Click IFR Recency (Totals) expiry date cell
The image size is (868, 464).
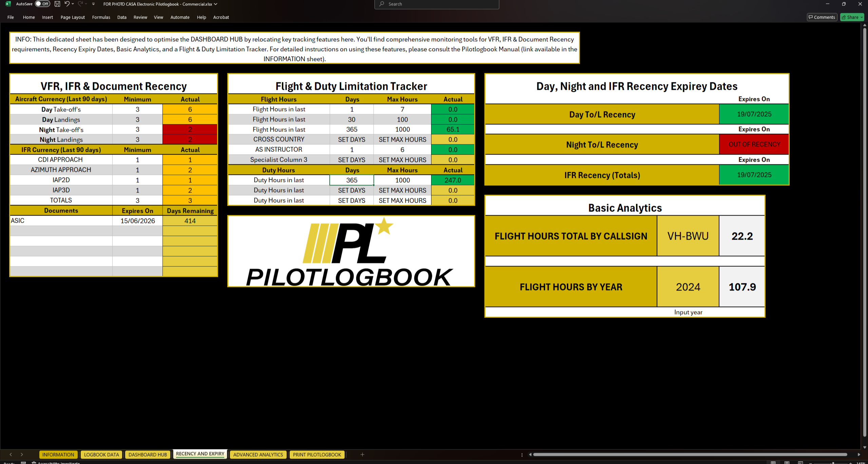pyautogui.click(x=754, y=175)
